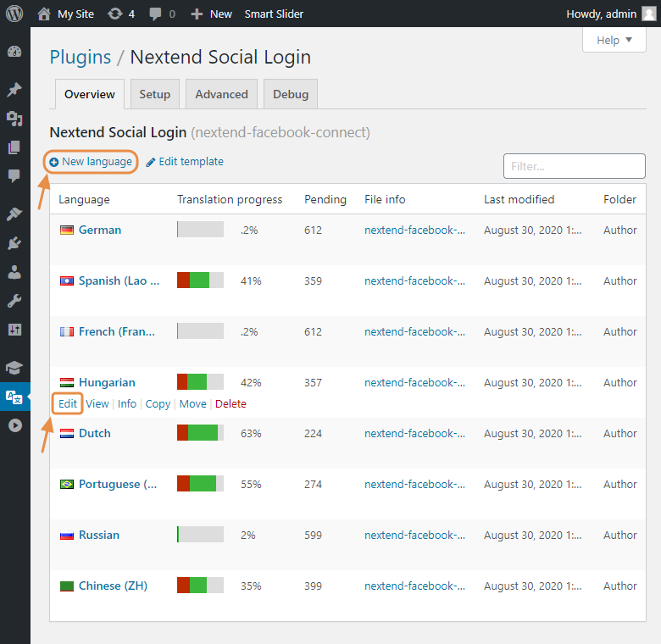Click the WordPress logo in admin bar
The width and height of the screenshot is (661, 644).
[x=14, y=14]
